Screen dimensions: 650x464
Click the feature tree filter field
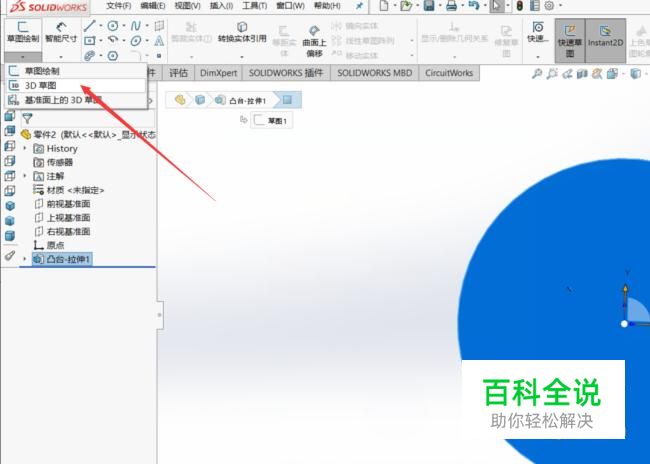click(87, 119)
